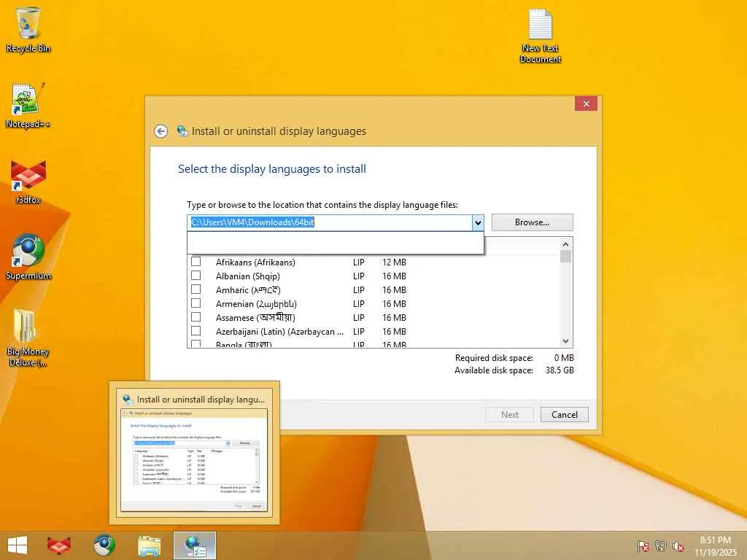This screenshot has height=560, width=747.
Task: Open the Recycle Bin desktop icon
Action: pyautogui.click(x=28, y=29)
